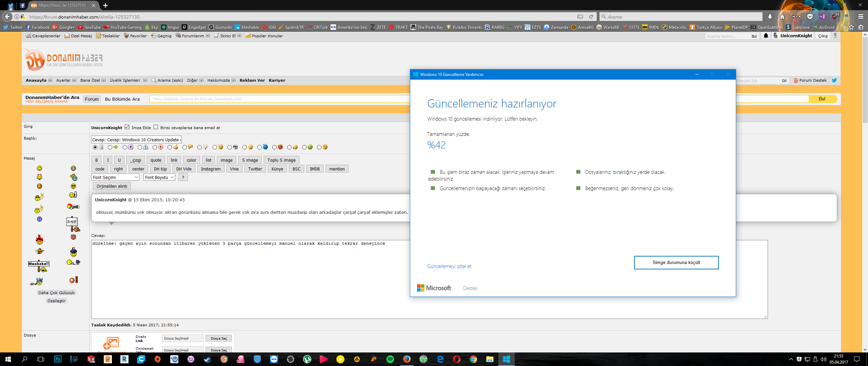Open Özel Mesaj in top bar
This screenshot has height=366, width=868.
(78, 36)
